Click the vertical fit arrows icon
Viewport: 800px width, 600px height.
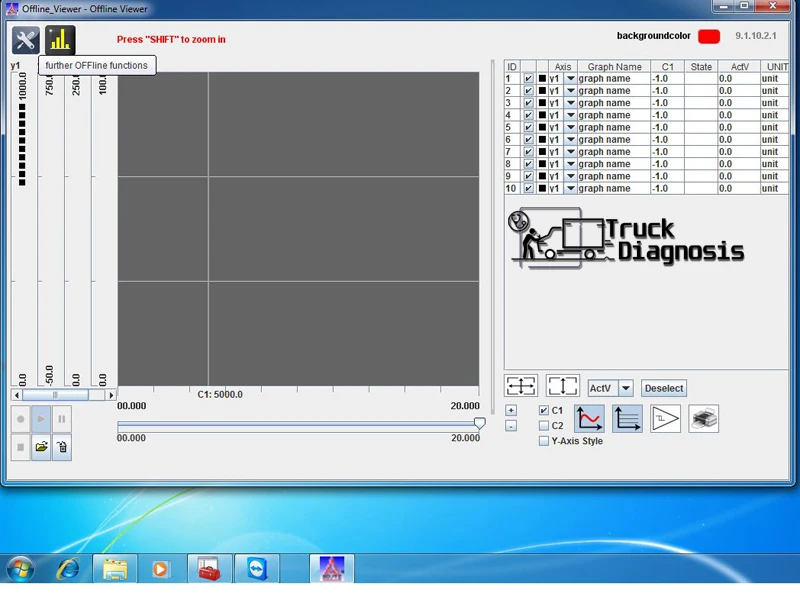[562, 386]
